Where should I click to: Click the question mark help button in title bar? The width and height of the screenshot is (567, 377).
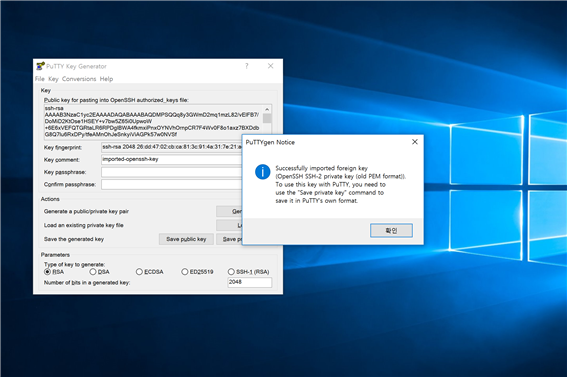pos(247,66)
